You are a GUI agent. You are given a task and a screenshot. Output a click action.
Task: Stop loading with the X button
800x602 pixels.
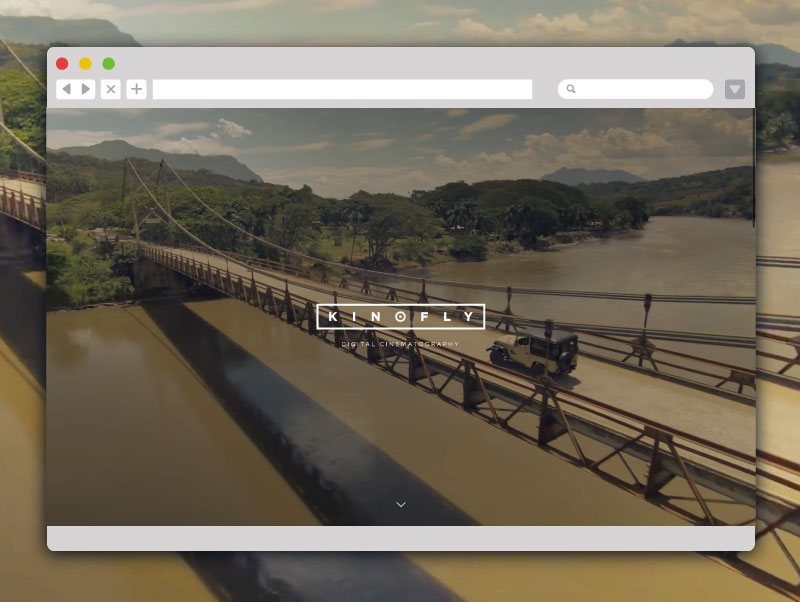coord(111,89)
